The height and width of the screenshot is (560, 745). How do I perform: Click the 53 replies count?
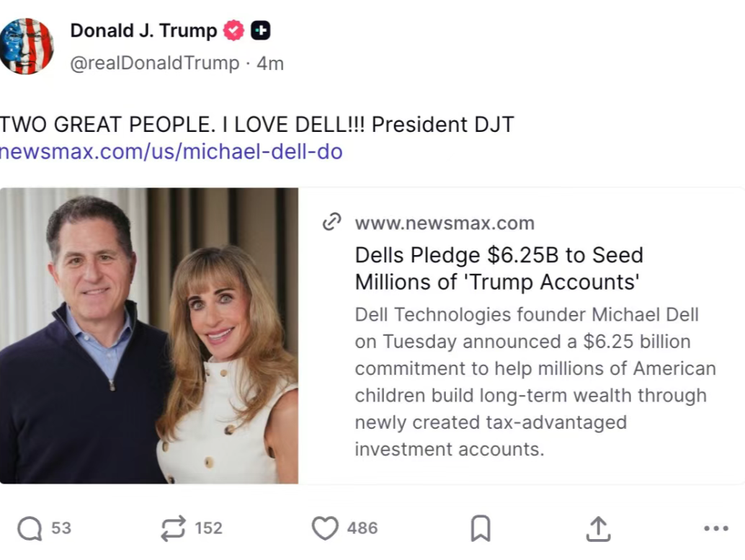pos(61,528)
